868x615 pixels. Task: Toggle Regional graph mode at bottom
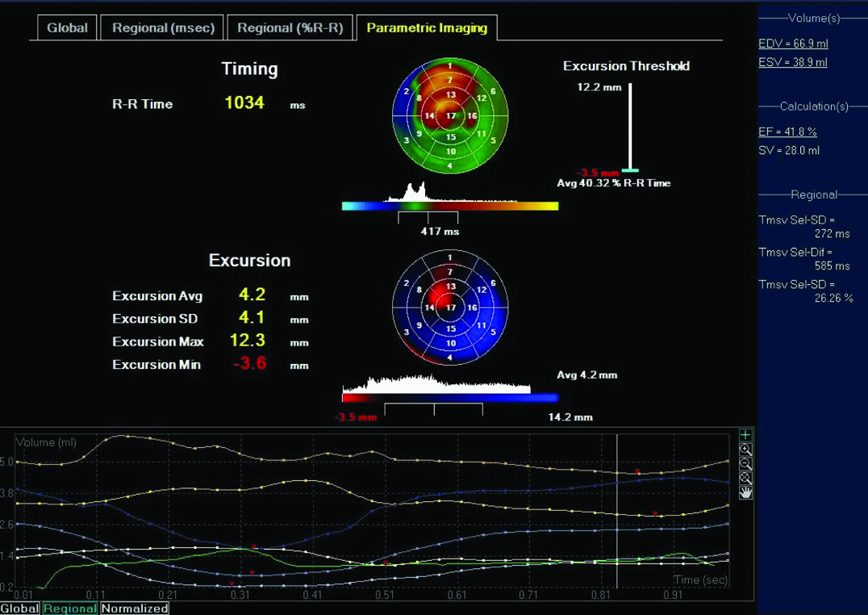point(69,609)
